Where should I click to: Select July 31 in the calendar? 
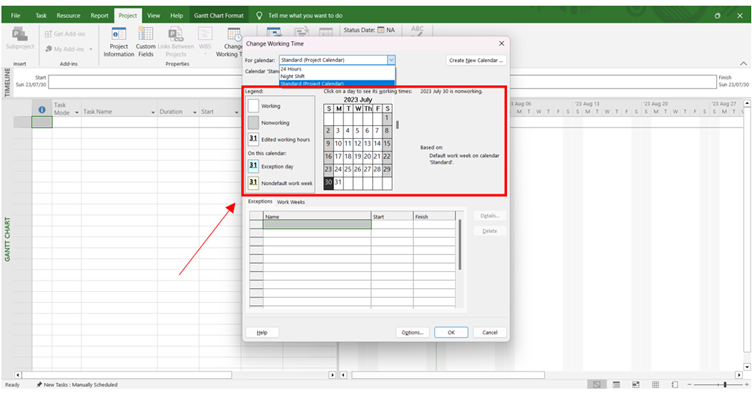pyautogui.click(x=338, y=182)
